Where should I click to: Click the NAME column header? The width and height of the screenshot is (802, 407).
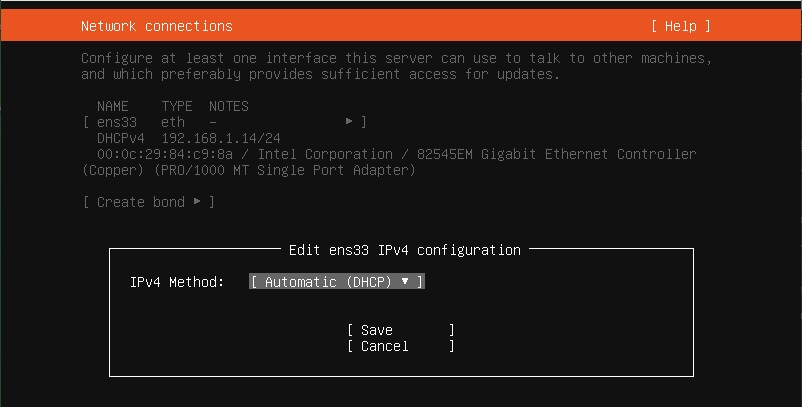pyautogui.click(x=113, y=106)
